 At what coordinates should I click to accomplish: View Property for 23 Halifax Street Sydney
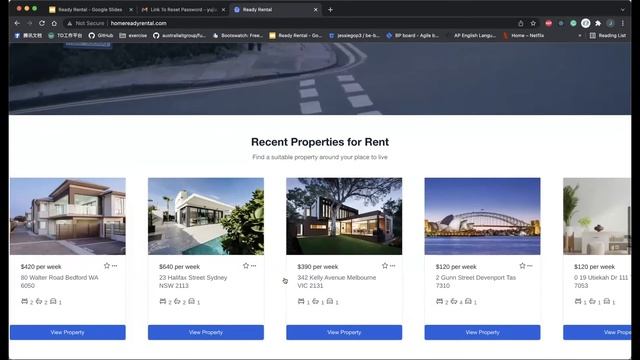(206, 332)
